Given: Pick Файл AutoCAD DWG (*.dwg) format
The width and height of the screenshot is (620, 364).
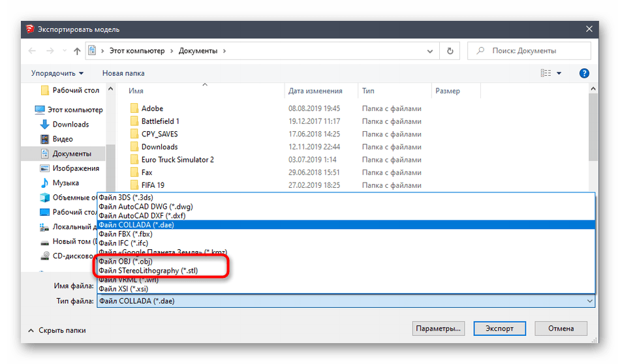Looking at the screenshot, I should pos(146,207).
